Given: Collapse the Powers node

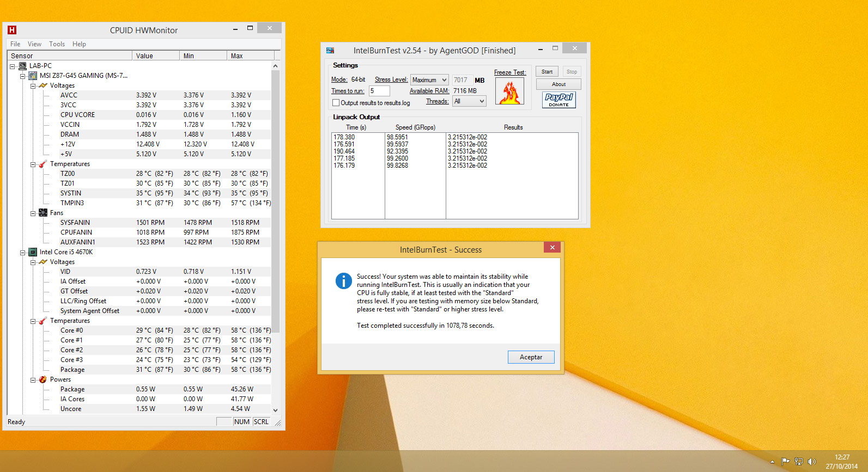Looking at the screenshot, I should (33, 379).
